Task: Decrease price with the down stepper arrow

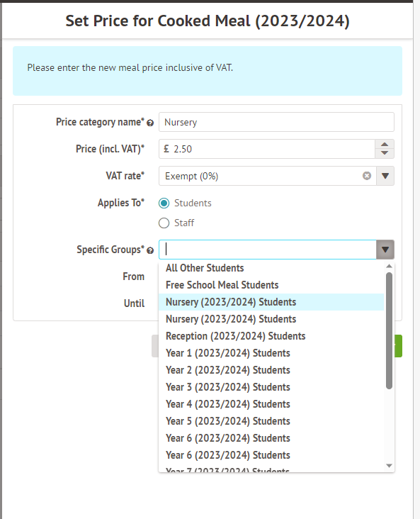Action: pos(385,153)
